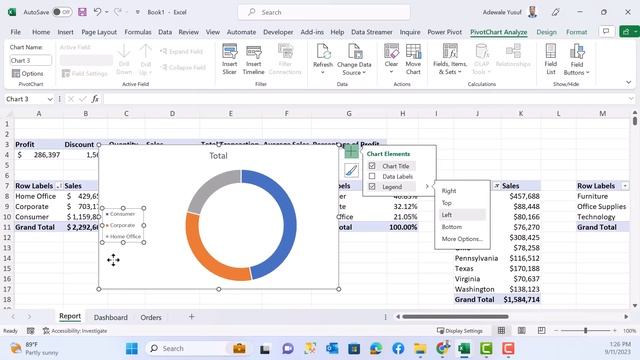Click the Undo icon
This screenshot has width=640, height=360.
(x=97, y=12)
